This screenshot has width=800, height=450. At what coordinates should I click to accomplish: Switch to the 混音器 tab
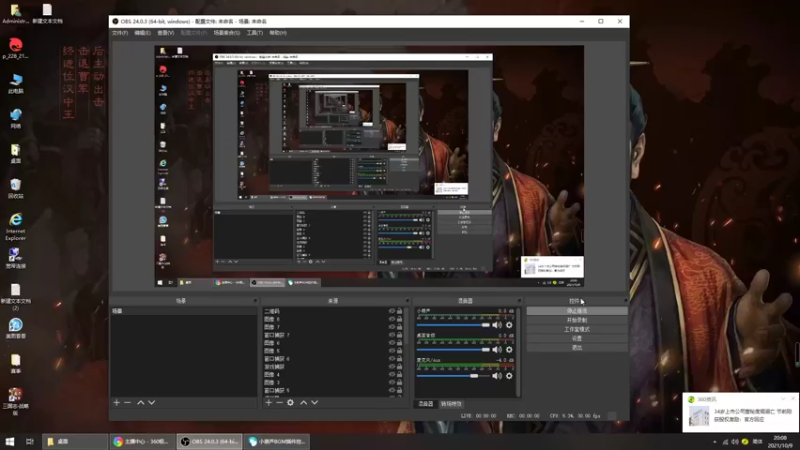426,404
